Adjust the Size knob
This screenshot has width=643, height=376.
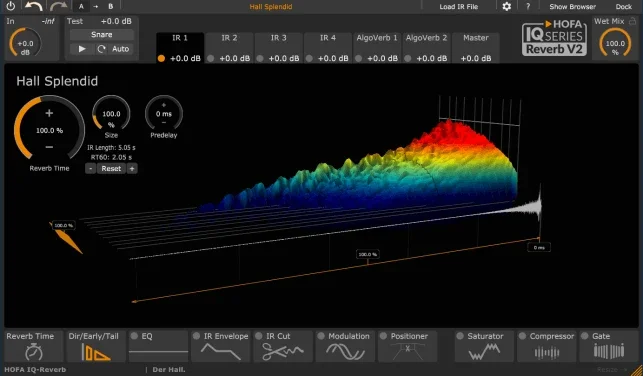tap(111, 114)
